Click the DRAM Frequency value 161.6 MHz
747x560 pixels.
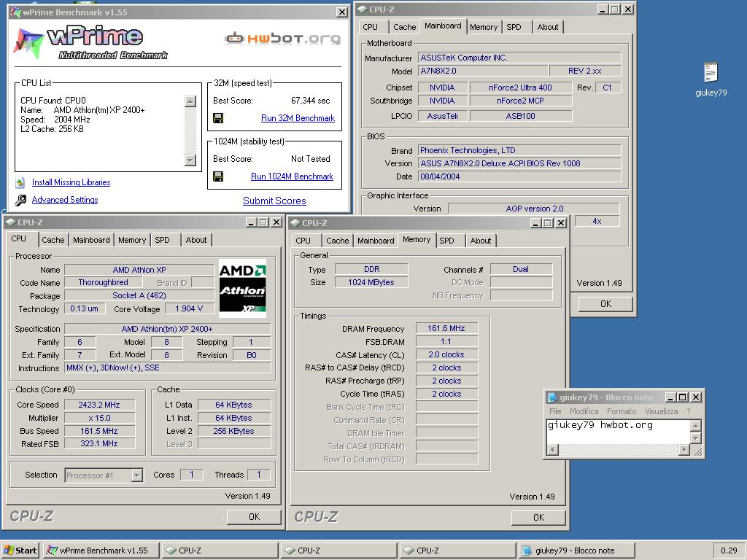click(446, 329)
